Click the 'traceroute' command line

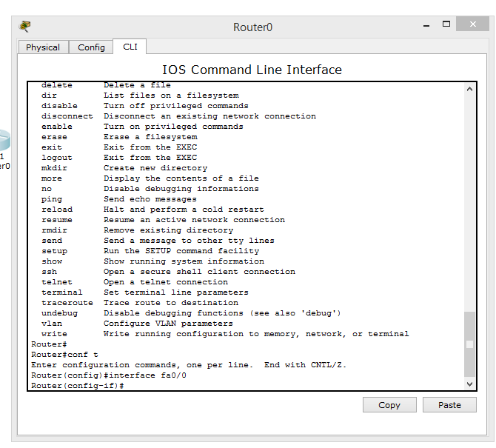(x=140, y=303)
